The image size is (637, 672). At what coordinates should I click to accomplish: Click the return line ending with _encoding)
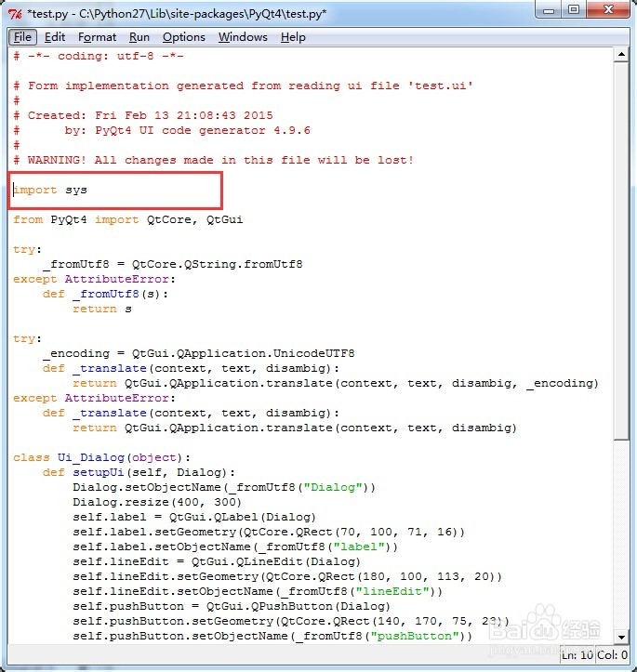click(x=335, y=383)
